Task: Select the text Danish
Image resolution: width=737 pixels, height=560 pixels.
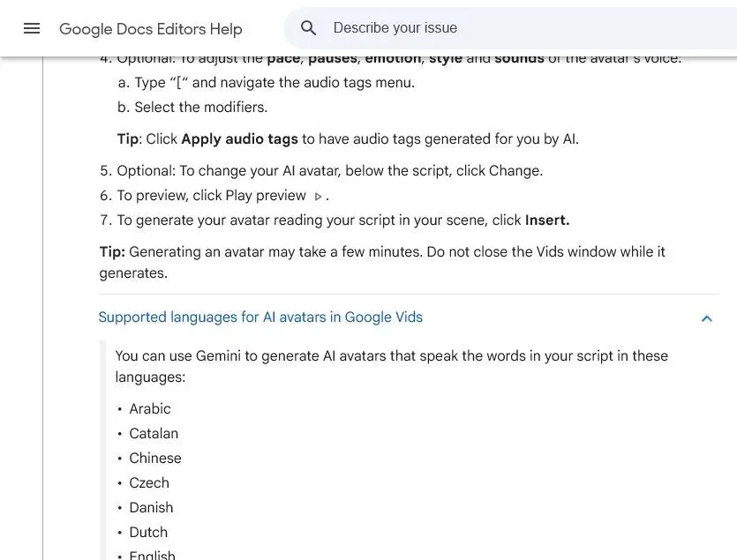Action: 151,507
